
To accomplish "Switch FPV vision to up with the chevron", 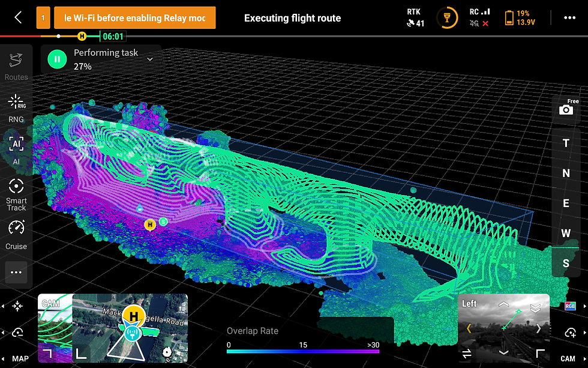I will [503, 304].
